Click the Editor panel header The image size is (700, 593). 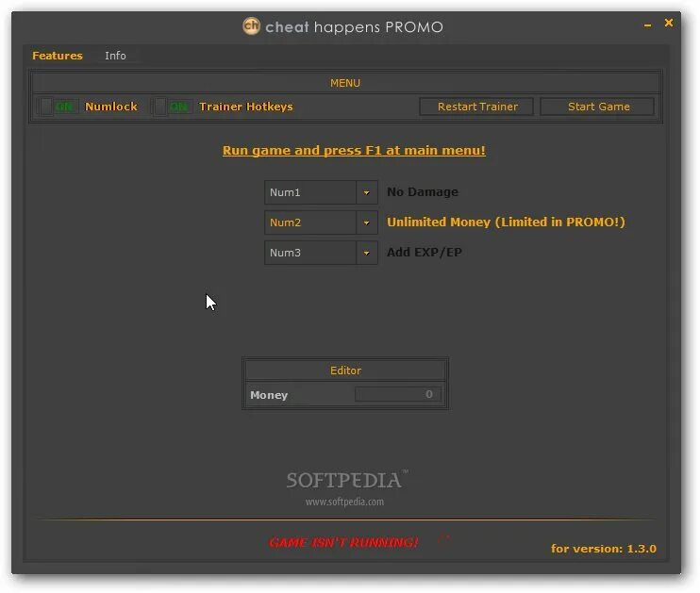pos(345,371)
